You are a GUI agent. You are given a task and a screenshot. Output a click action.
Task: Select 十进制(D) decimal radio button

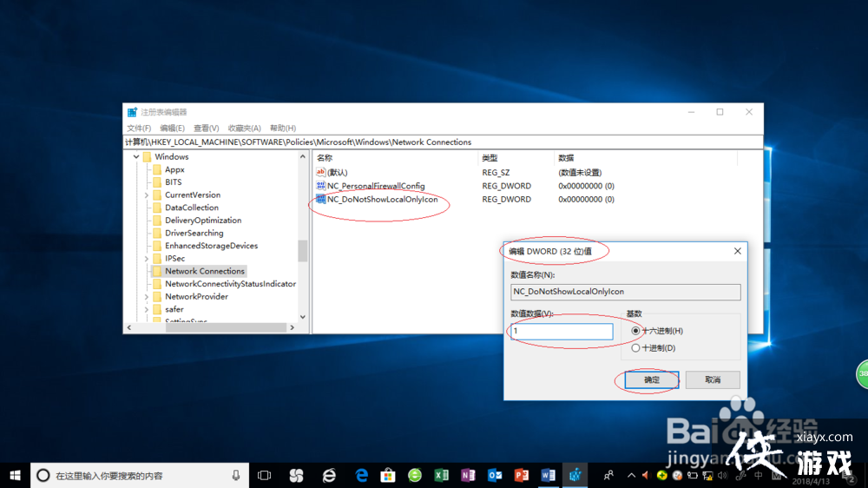coord(635,348)
